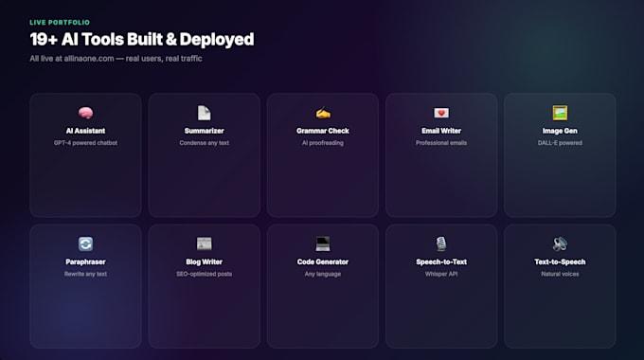
Task: Click 'SEO-optimized posts' description
Action: tap(205, 274)
